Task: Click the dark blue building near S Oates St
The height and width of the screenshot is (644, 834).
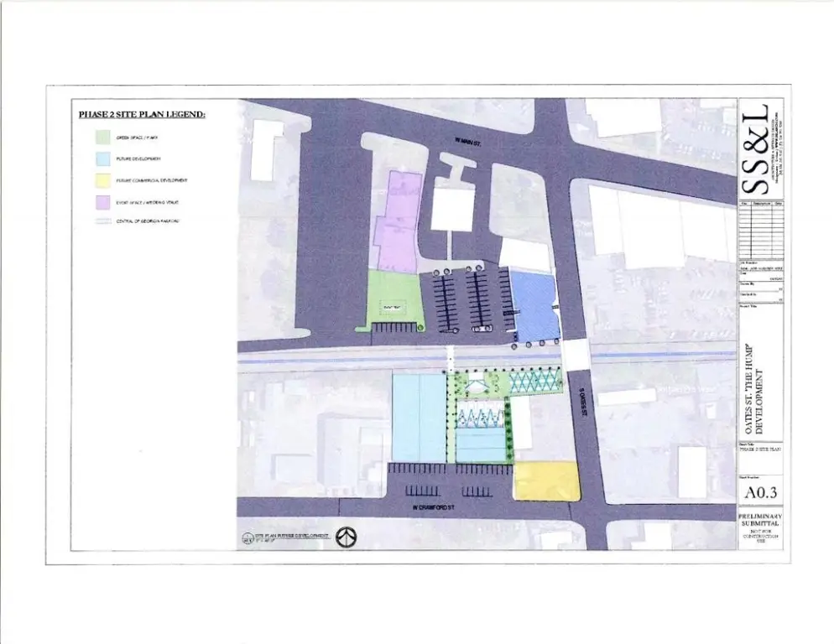Action: [534, 305]
